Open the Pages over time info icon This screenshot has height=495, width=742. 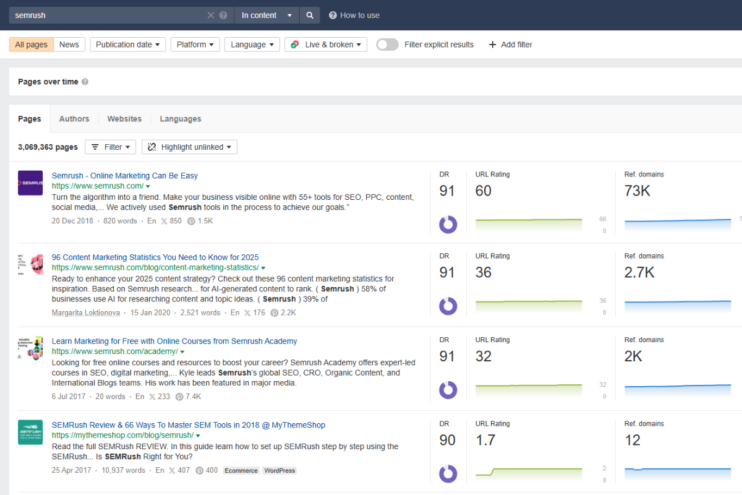[85, 81]
